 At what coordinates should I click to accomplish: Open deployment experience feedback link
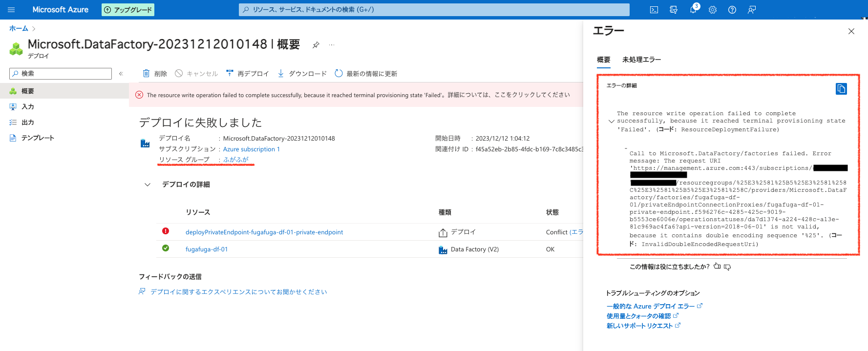[x=238, y=292]
